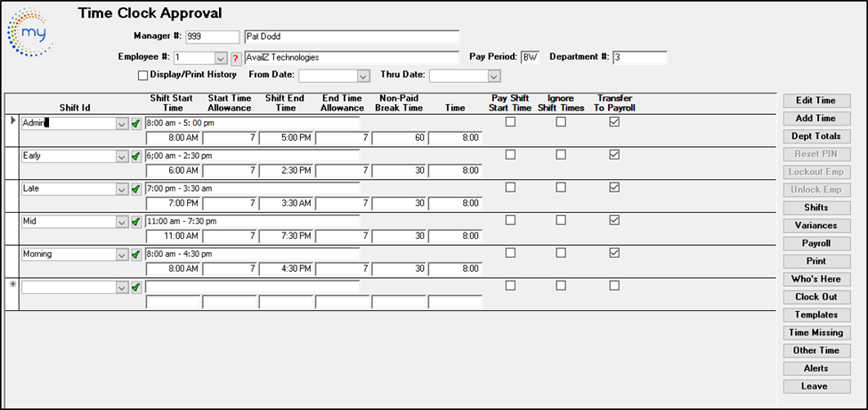Uncheck Transfer To Payroll for Admin shift

(614, 122)
